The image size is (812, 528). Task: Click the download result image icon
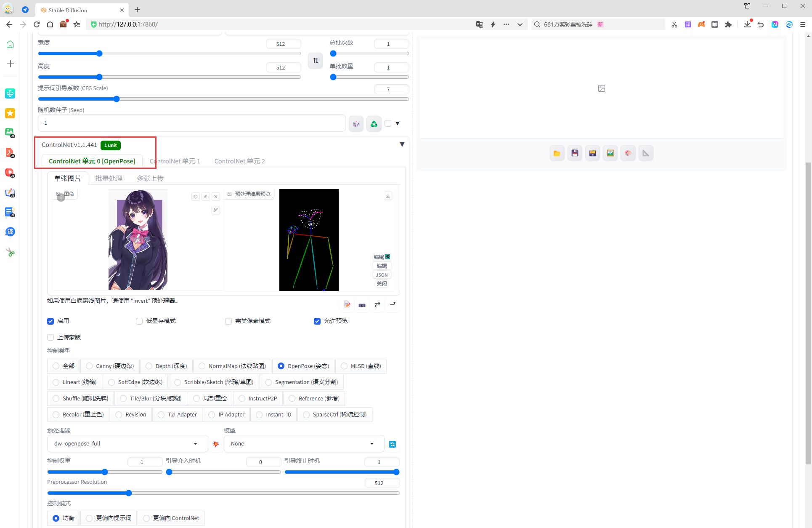coord(387,195)
